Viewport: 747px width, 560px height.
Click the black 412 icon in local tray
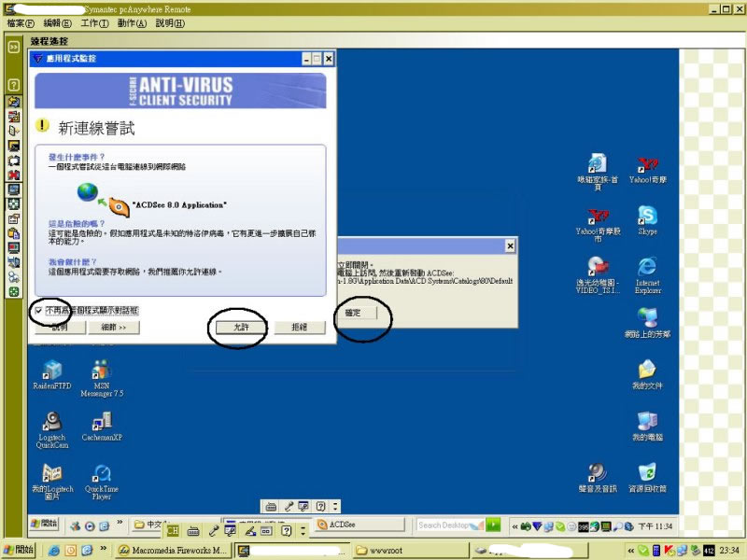point(709,551)
